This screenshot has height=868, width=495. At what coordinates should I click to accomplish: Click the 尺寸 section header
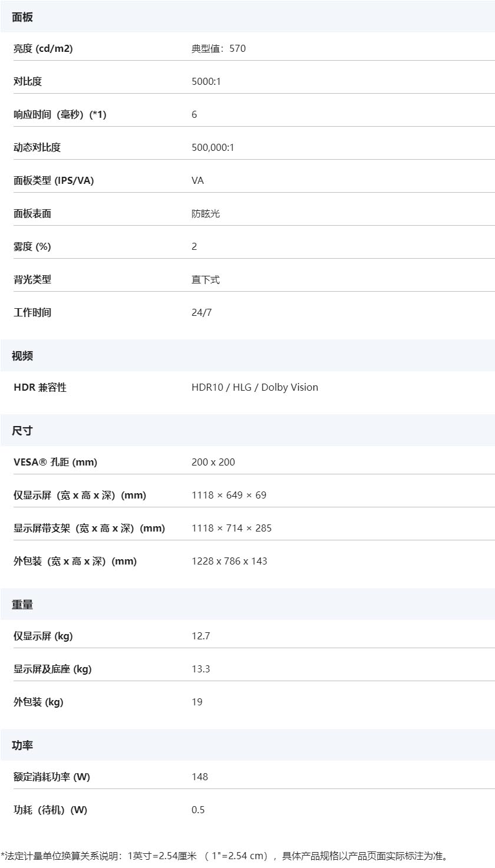(x=22, y=431)
